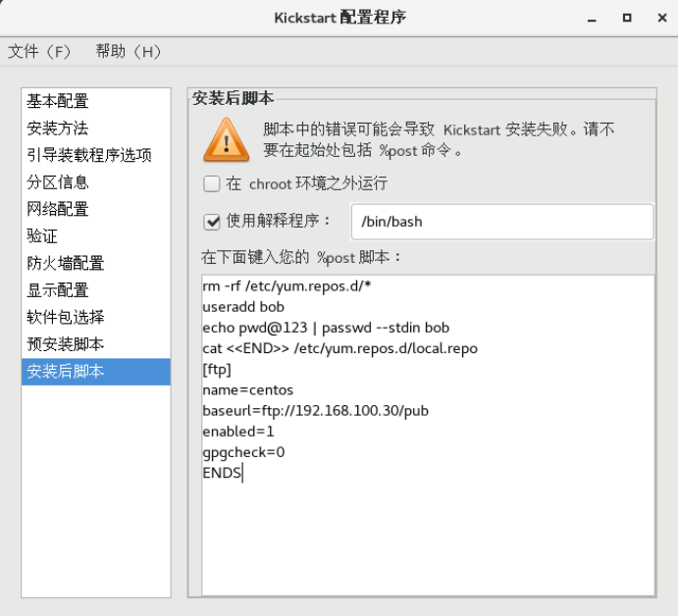Click the 'name=centos' line
Image resolution: width=679 pixels, height=616 pixels.
point(247,390)
